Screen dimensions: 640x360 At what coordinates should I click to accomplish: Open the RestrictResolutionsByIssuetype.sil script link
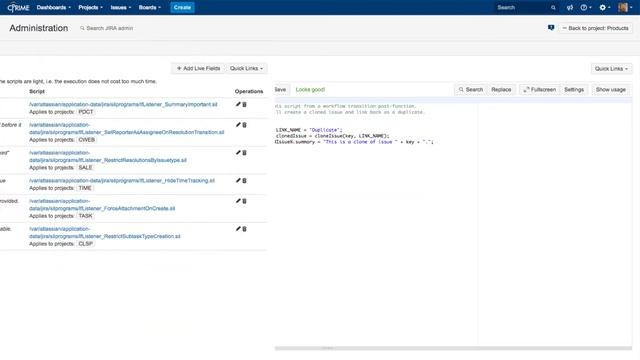point(108,156)
